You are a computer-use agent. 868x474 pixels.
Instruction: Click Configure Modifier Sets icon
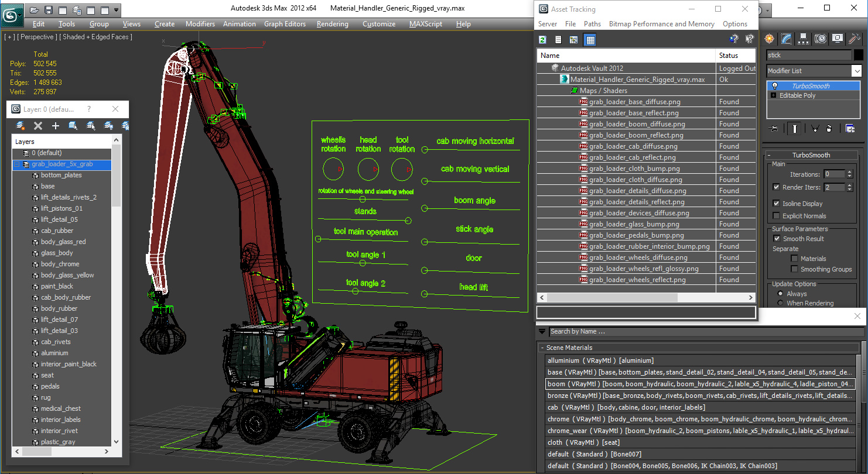(x=850, y=129)
